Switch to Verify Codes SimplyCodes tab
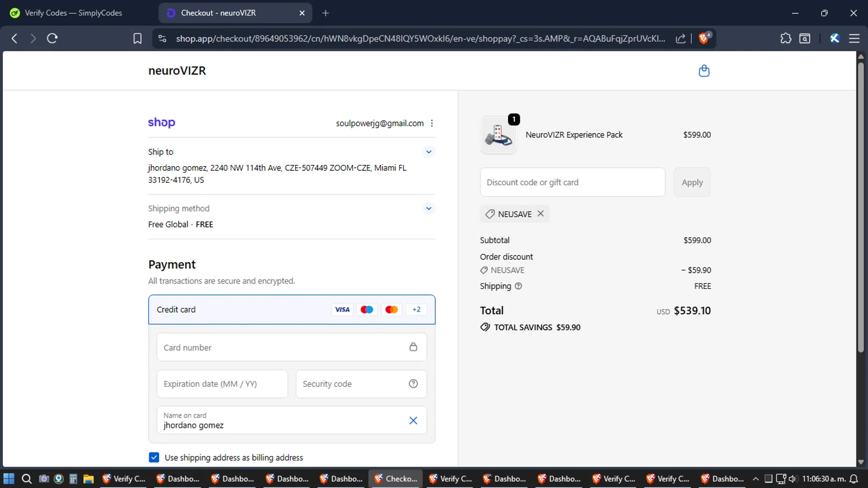The height and width of the screenshot is (488, 868). (x=73, y=13)
